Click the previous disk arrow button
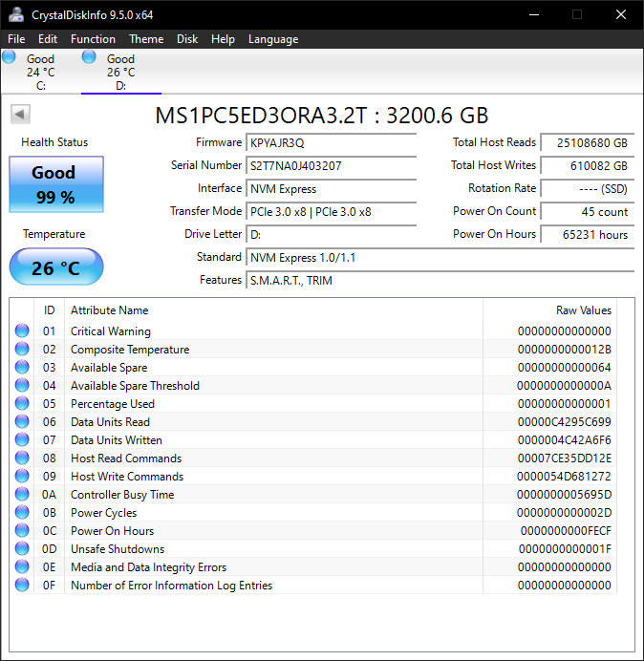Image resolution: width=644 pixels, height=661 pixels. [x=20, y=115]
